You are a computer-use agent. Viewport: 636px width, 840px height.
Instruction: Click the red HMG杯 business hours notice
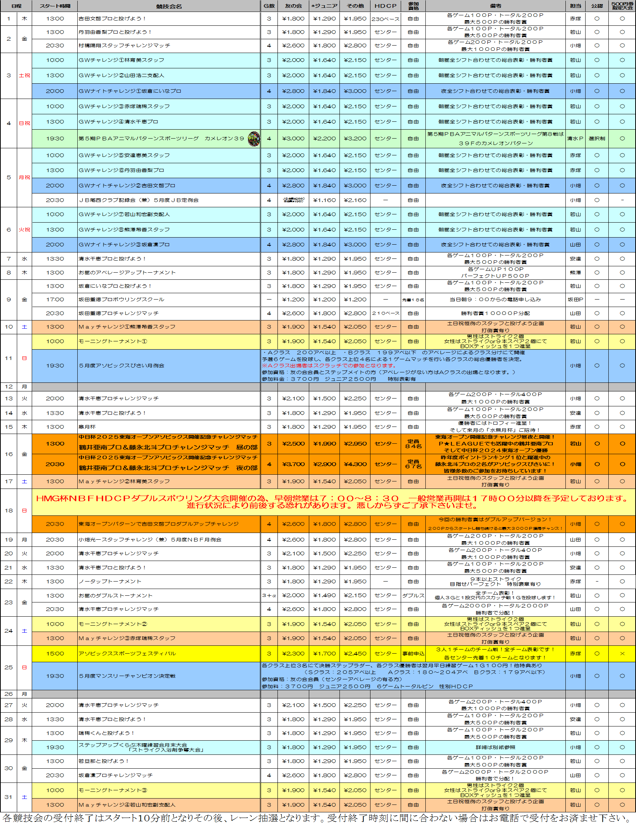click(x=332, y=502)
